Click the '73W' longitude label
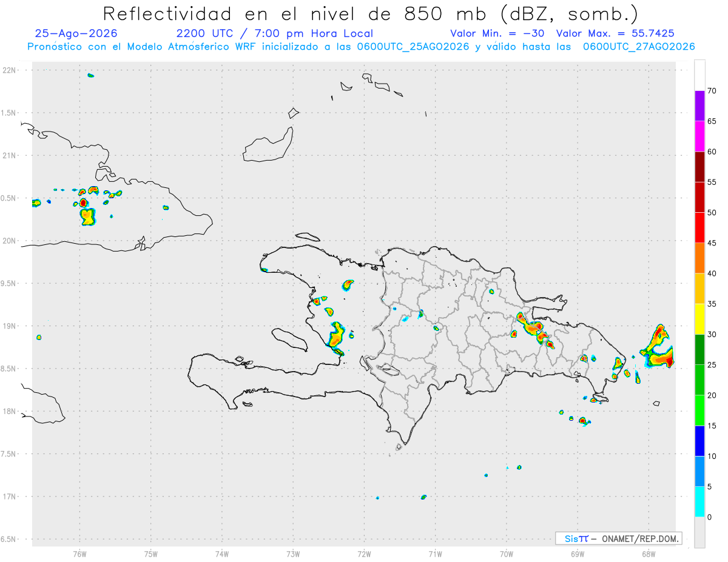 click(x=293, y=554)
